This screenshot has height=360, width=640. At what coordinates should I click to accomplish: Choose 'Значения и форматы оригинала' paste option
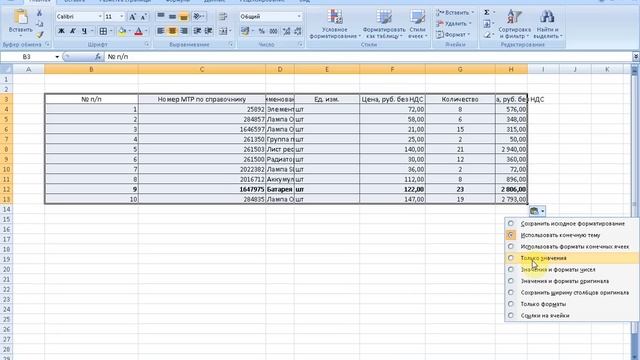click(572, 281)
